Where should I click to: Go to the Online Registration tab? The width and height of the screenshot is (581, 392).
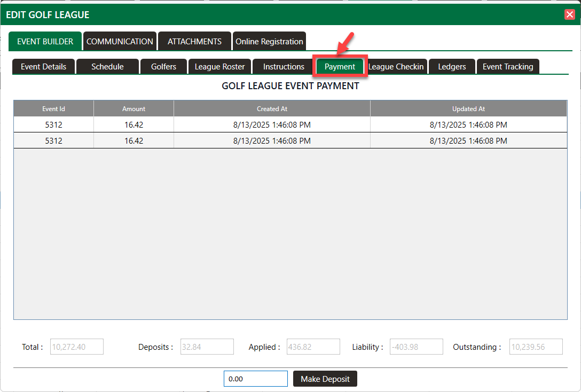269,41
